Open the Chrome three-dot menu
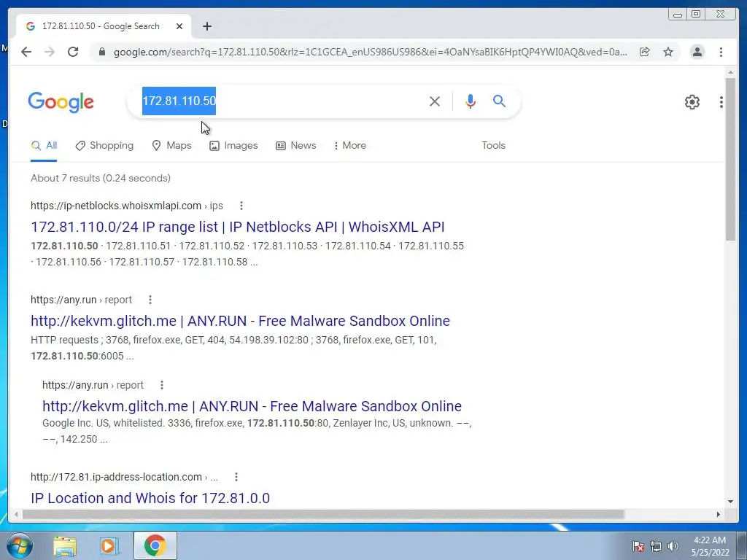 (721, 52)
